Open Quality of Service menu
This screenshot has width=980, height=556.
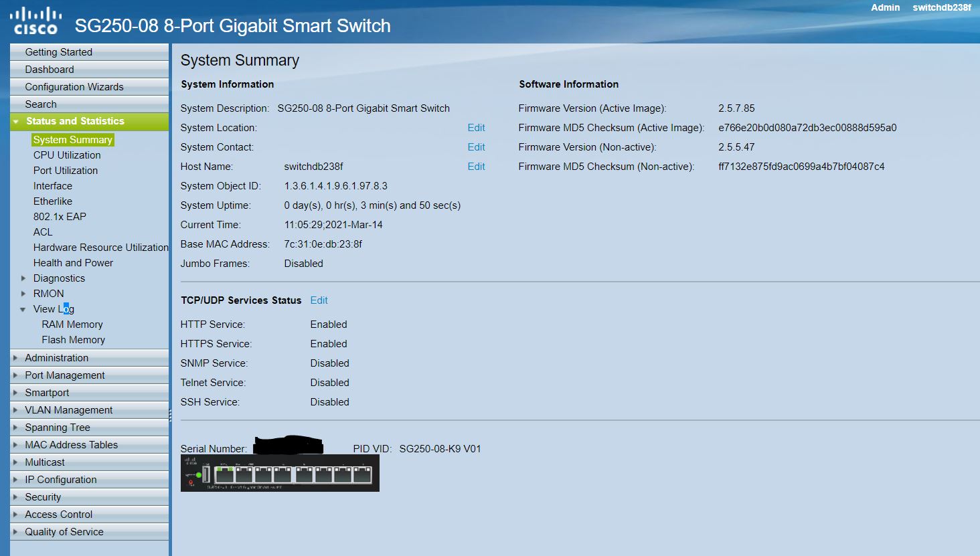pos(90,532)
